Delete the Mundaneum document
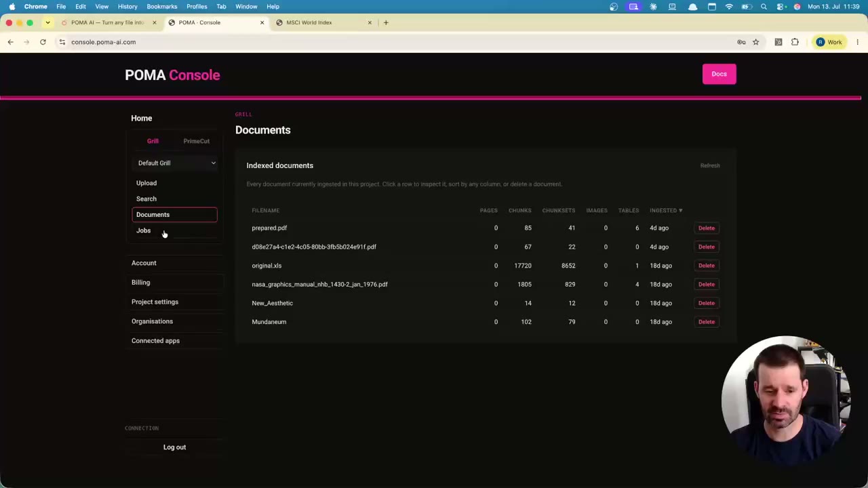868x488 pixels. 707,322
